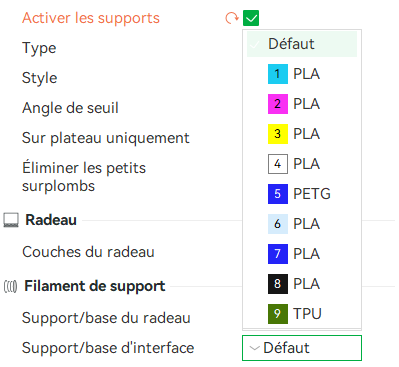The height and width of the screenshot is (367, 399).
Task: Click the Support/base du radeau label
Action: coord(106,318)
